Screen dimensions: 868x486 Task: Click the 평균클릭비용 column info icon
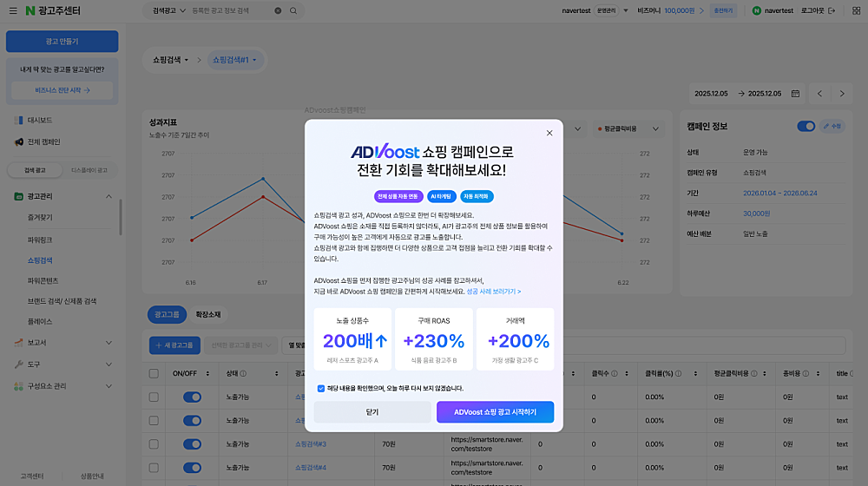[754, 374]
